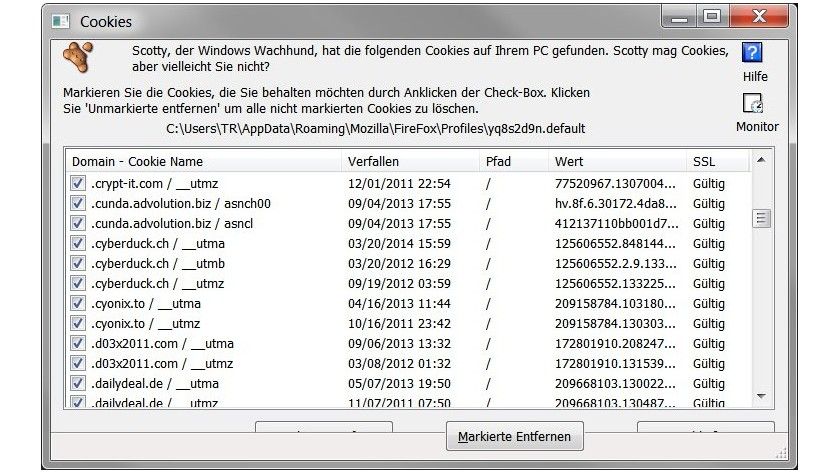
Task: Select the date 10/16/2011 23:42
Action: (x=399, y=323)
